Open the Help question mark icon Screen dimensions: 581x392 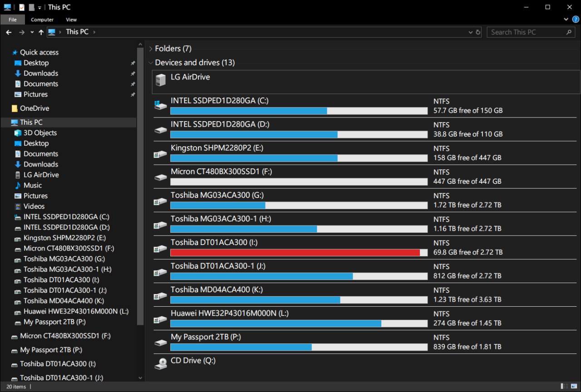576,20
